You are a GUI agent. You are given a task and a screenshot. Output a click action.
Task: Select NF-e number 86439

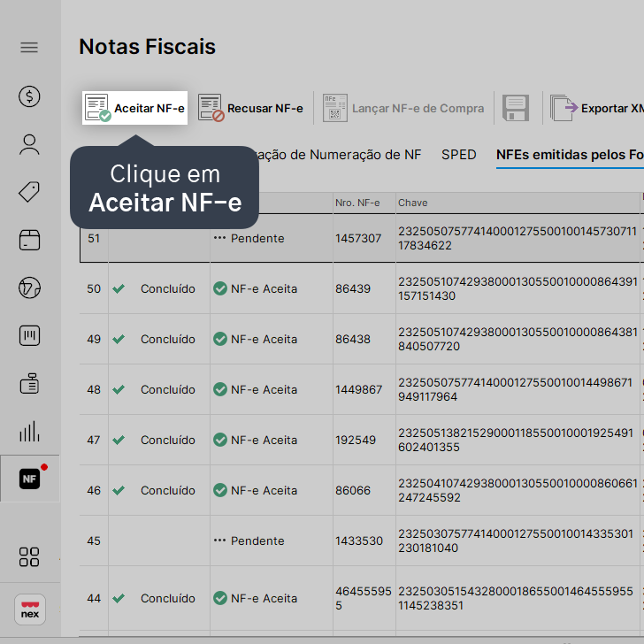[353, 288]
